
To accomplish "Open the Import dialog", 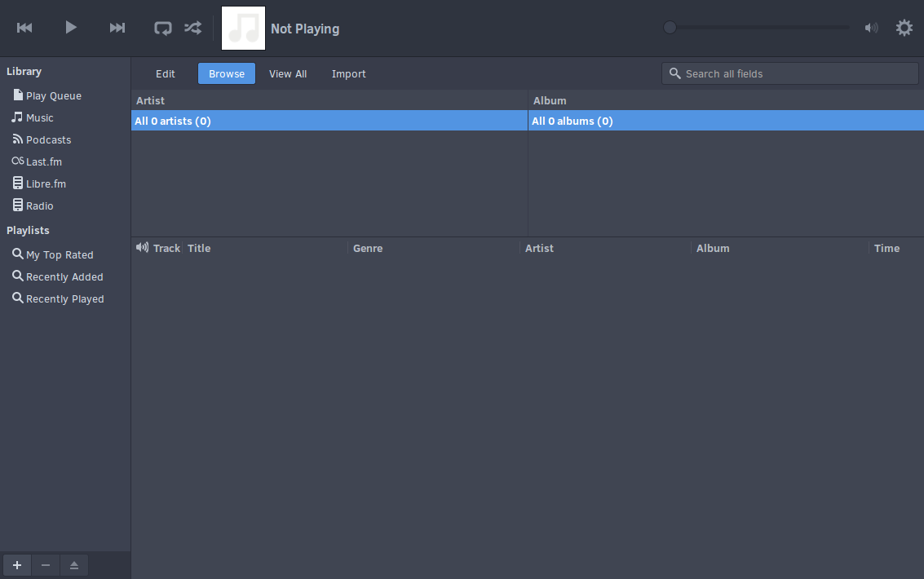I will point(348,73).
